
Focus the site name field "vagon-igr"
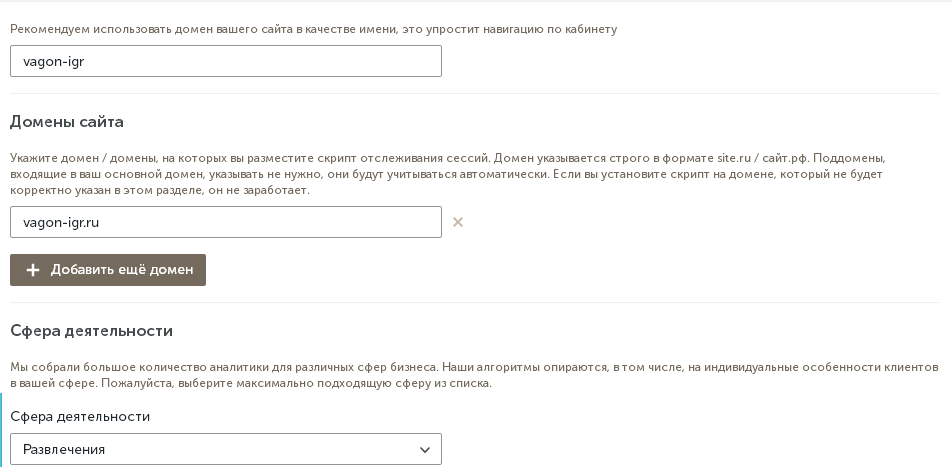[225, 61]
